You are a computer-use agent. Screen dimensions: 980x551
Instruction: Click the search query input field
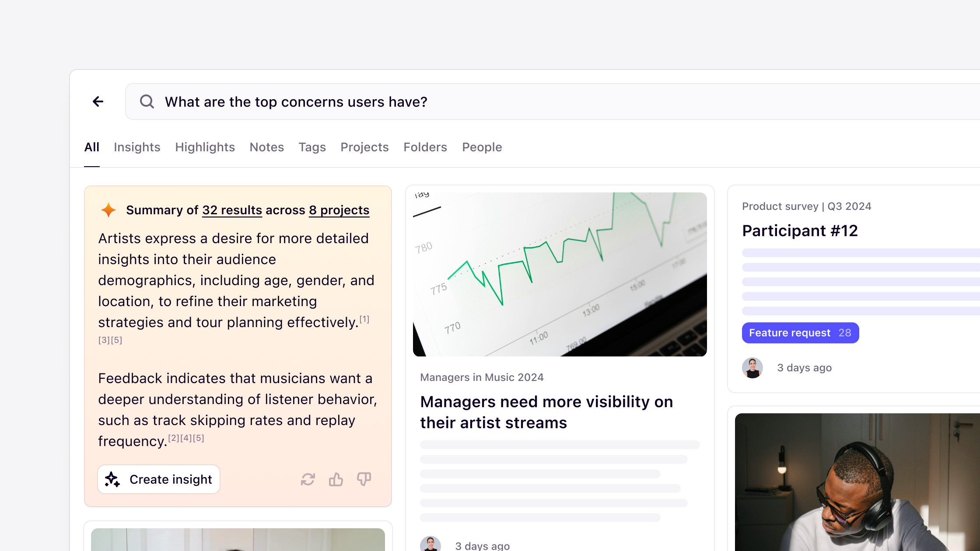coord(394,101)
